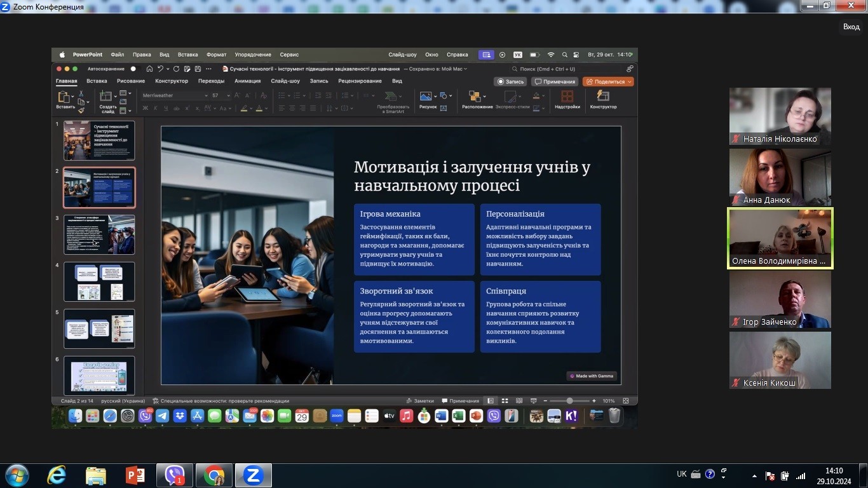Expand the Создать слайд dropdown arrow
This screenshot has width=868, height=488.
tap(115, 98)
